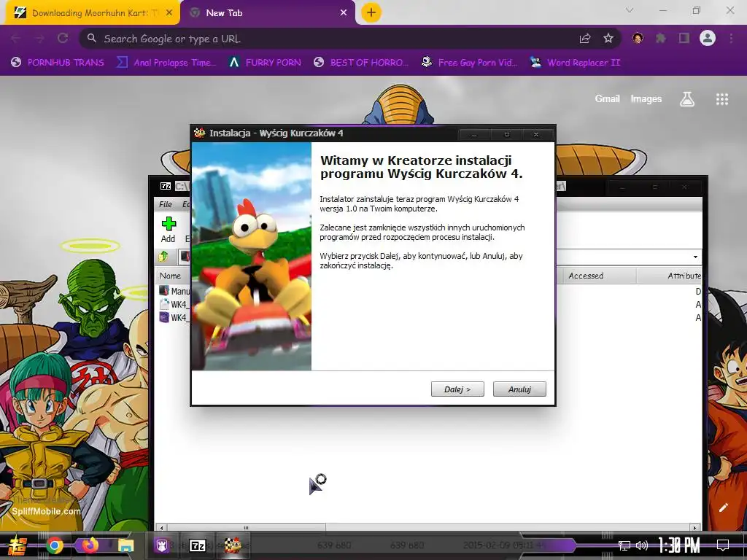Click the 7-Zip scrollbar left arrow
747x560 pixels.
coord(161,528)
